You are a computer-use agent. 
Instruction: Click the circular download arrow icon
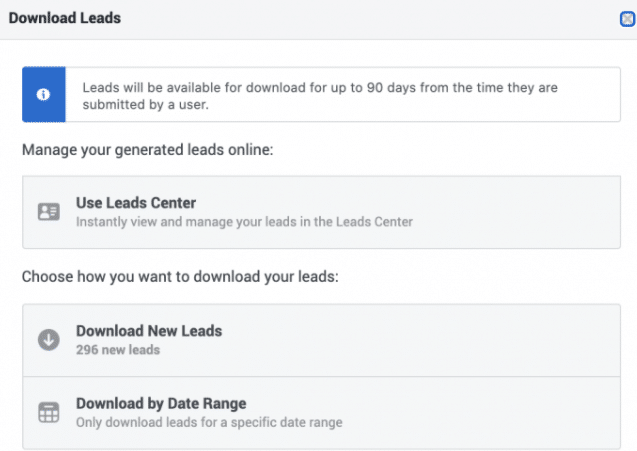pos(49,340)
